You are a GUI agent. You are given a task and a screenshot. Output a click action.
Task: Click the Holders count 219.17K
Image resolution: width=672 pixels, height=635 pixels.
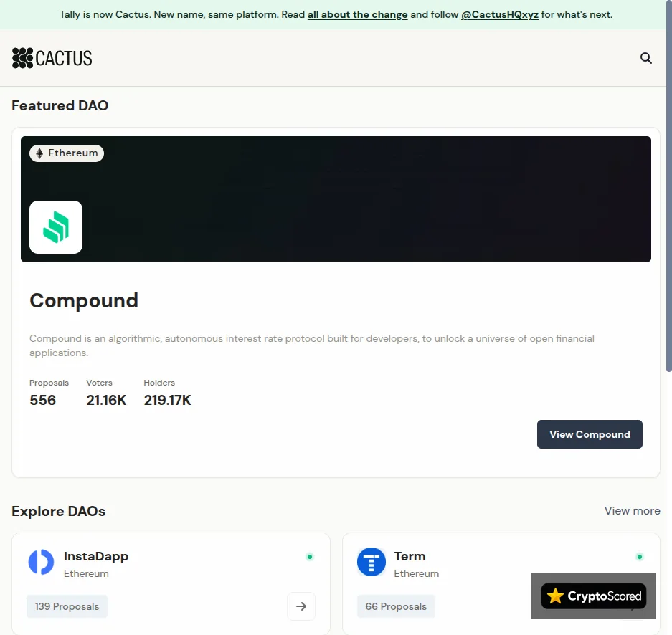click(168, 400)
